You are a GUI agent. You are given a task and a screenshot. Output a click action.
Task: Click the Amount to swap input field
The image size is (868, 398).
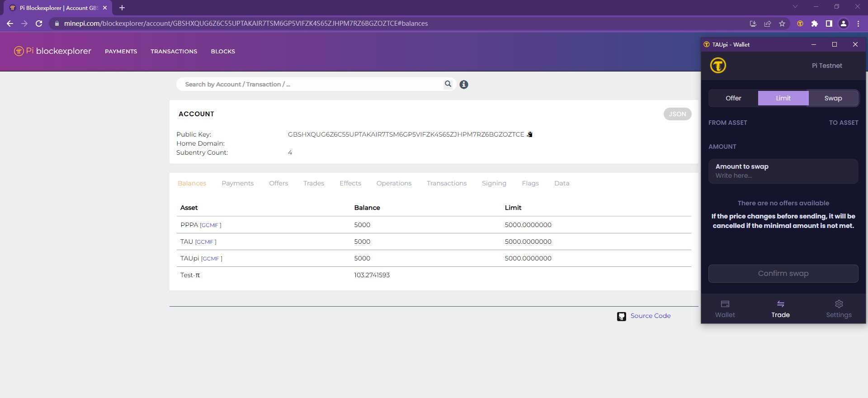pos(783,171)
